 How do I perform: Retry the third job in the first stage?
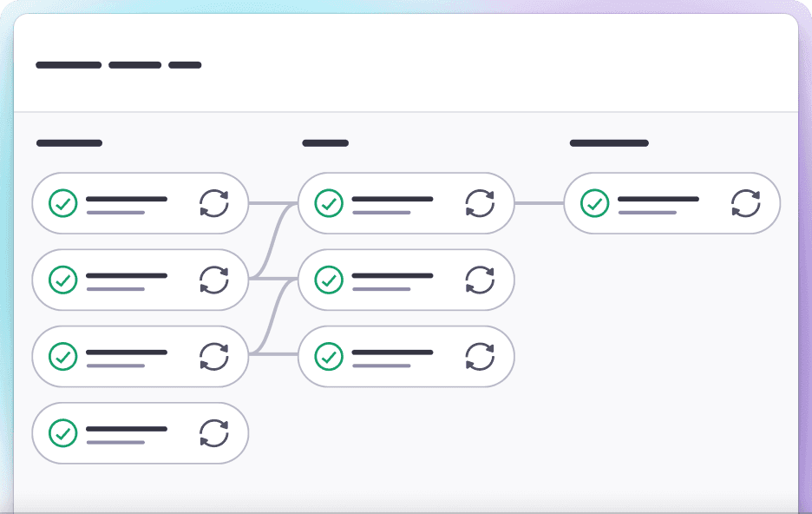pos(214,356)
